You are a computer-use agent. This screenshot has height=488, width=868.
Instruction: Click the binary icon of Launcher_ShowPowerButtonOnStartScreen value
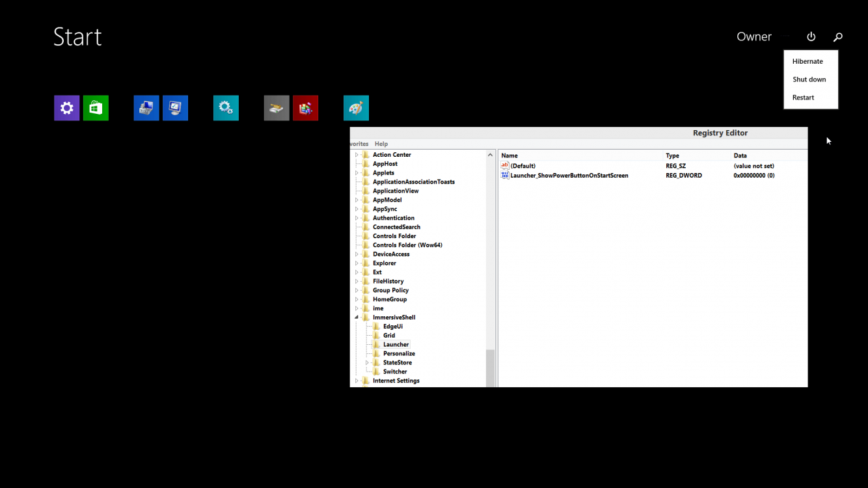(x=505, y=175)
